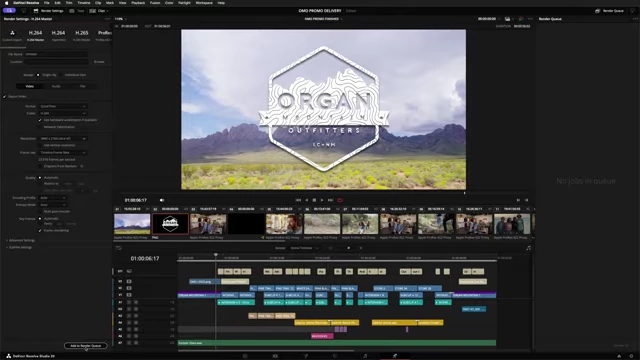Open the Entropy Mode dropdown

[52, 204]
